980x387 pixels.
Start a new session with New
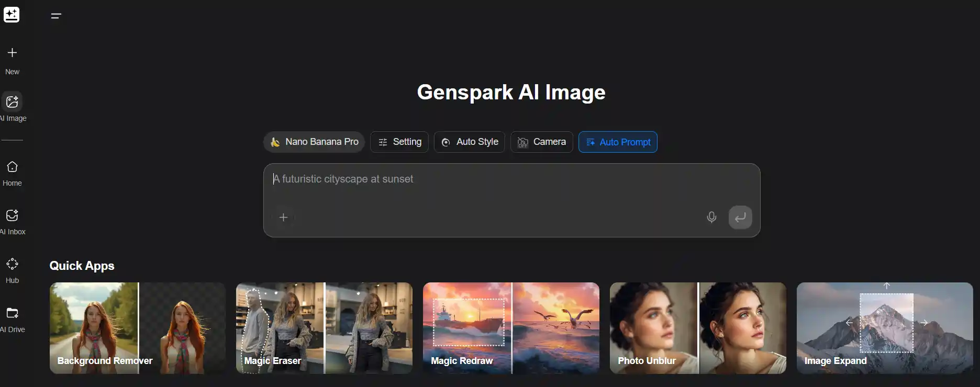[12, 61]
